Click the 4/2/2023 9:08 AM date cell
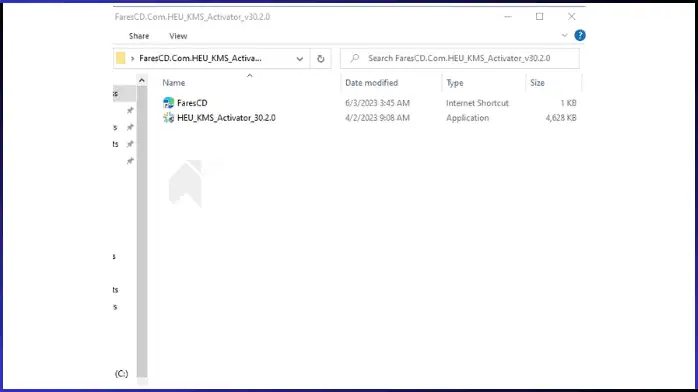698x392 pixels. pyautogui.click(x=377, y=118)
